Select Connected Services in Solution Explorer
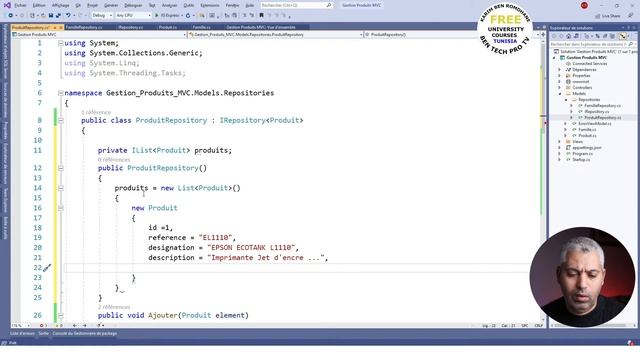 (589, 64)
